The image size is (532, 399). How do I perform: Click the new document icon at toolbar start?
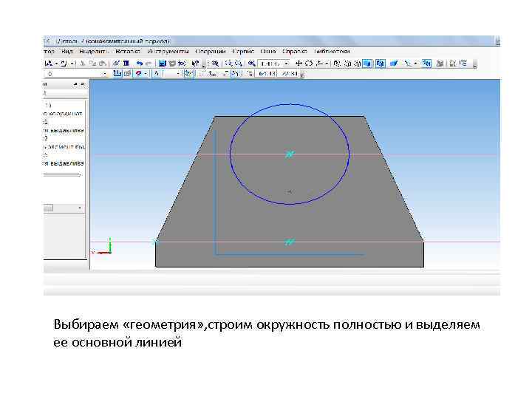(x=48, y=64)
